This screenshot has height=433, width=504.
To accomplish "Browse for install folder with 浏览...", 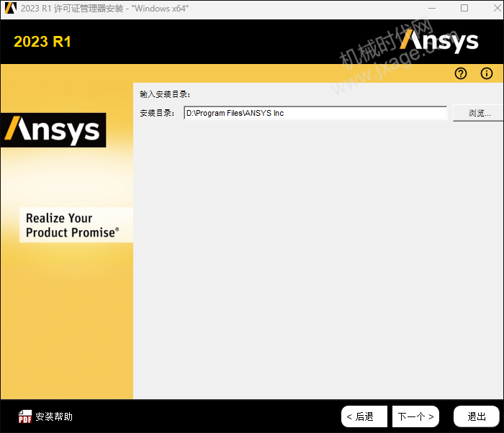I will [x=479, y=113].
